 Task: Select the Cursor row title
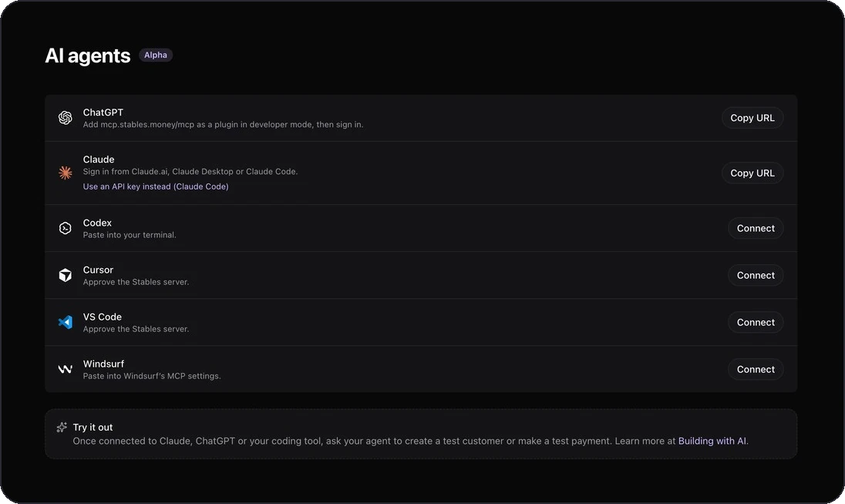(98, 270)
